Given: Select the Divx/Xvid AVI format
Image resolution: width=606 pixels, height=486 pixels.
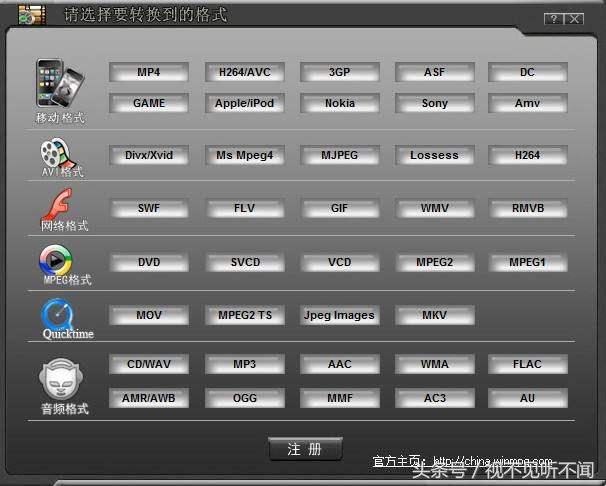Looking at the screenshot, I should coord(149,156).
